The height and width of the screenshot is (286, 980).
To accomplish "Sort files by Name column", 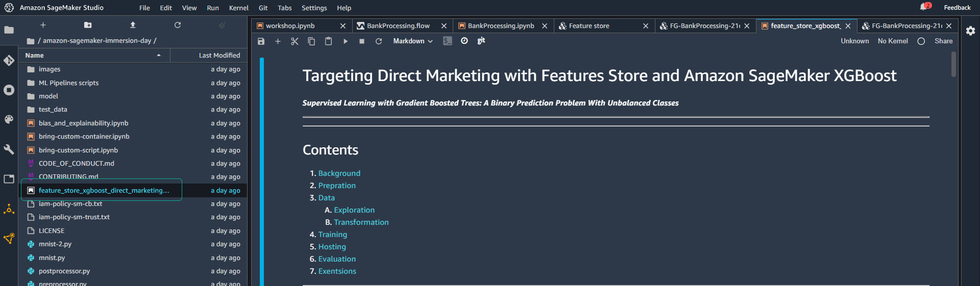I will click(94, 56).
